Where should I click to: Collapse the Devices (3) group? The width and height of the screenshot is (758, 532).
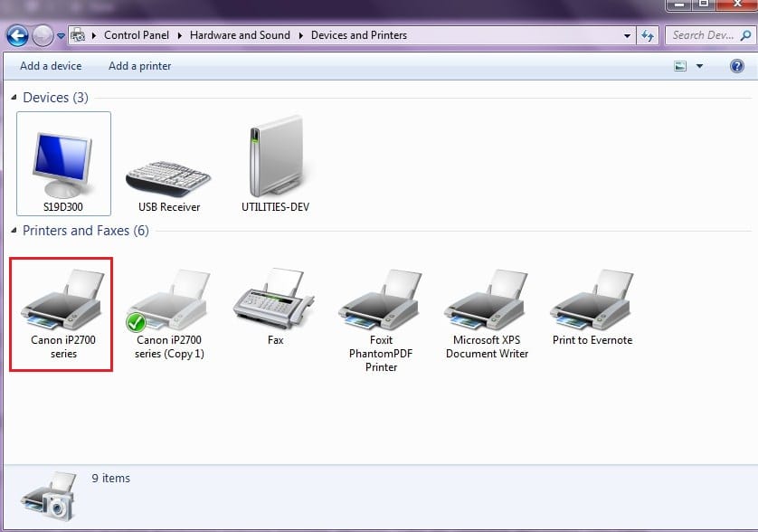click(14, 97)
